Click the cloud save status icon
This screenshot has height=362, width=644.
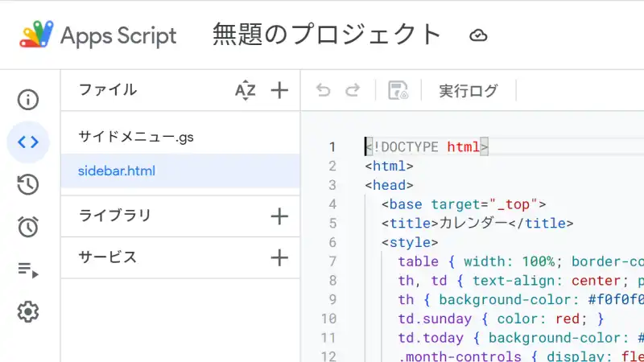tap(478, 35)
